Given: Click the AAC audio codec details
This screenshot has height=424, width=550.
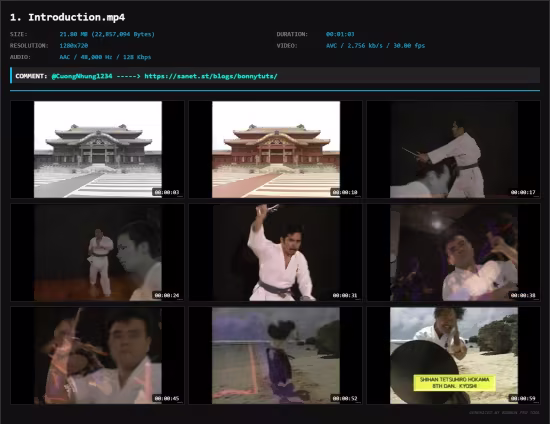Looking at the screenshot, I should point(105,57).
